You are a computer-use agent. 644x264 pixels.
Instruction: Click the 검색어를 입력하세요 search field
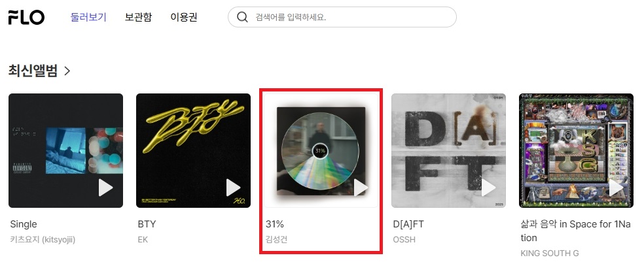[342, 17]
